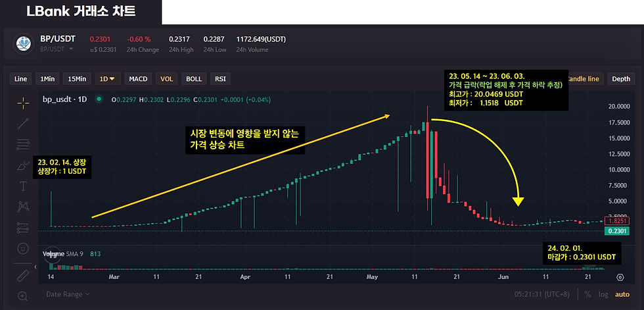644x310 pixels.
Task: Click the bp_usdt · 1D symbol title
Action: (x=65, y=99)
